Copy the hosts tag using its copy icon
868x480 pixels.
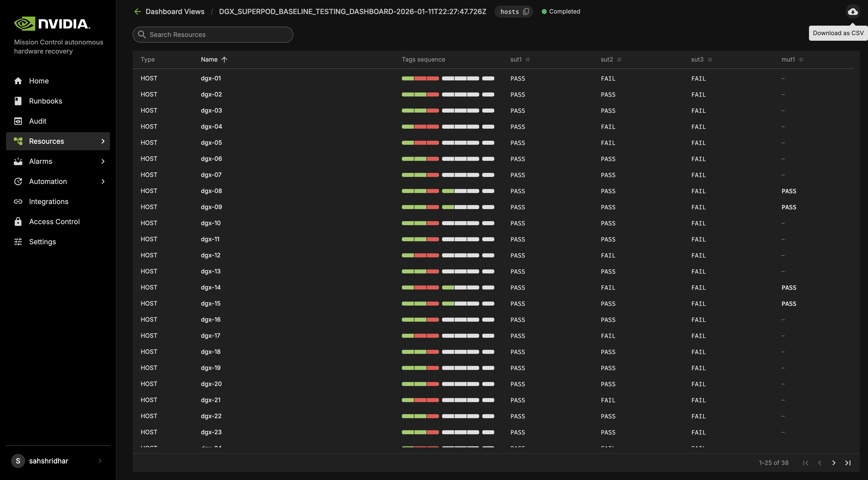pyautogui.click(x=526, y=12)
